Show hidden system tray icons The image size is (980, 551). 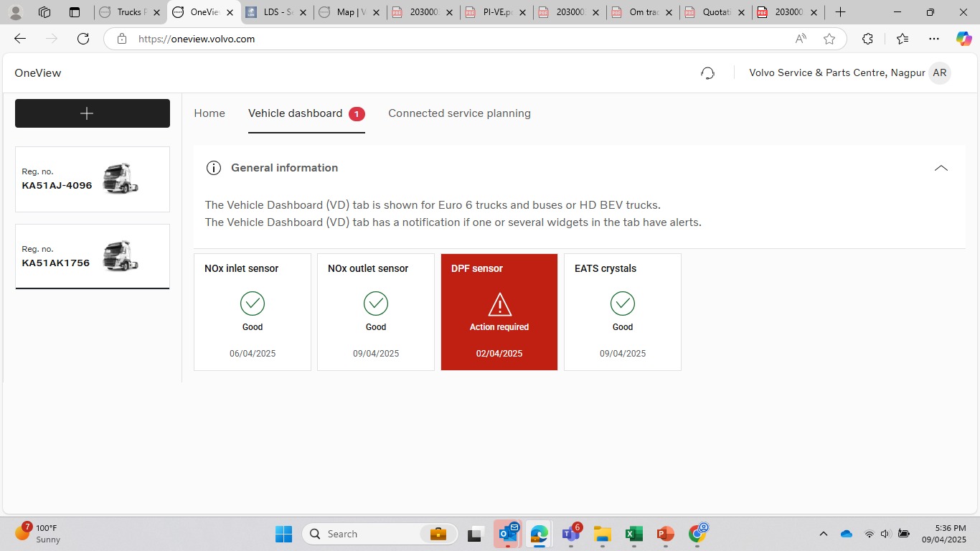tap(824, 534)
